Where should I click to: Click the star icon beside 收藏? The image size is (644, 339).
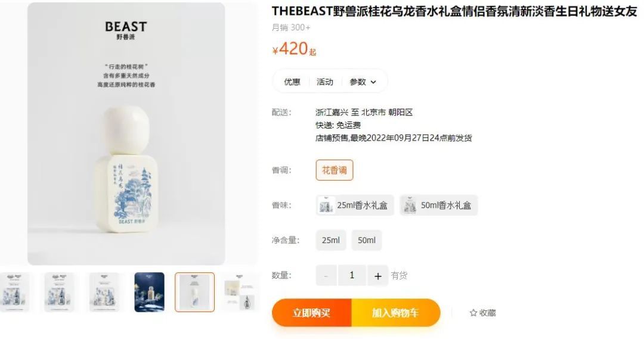tap(473, 313)
